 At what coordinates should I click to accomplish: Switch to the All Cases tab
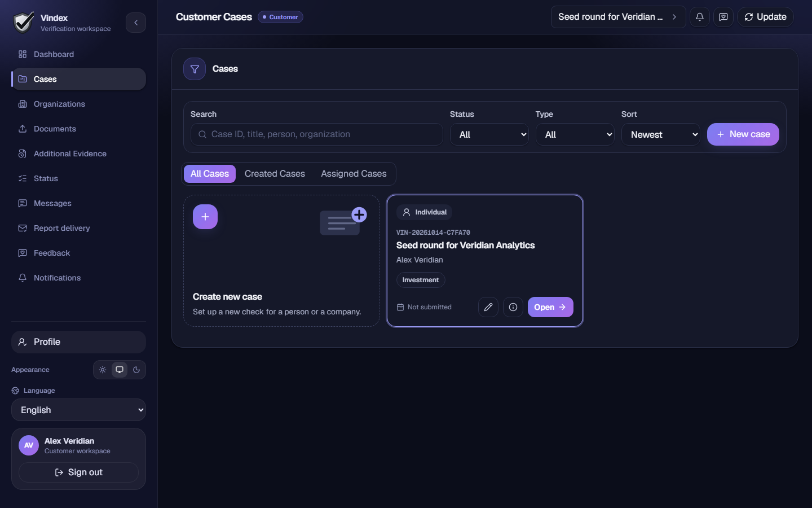coord(210,174)
